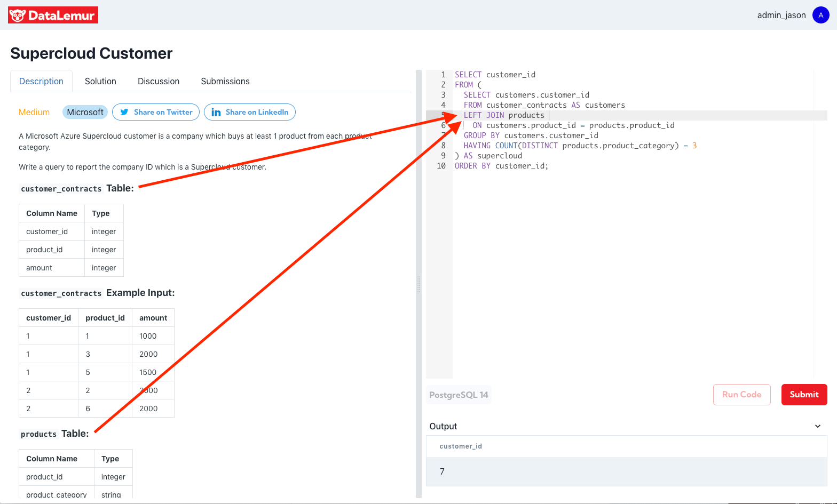Click the customer_contracts Table heading
The width and height of the screenshot is (837, 504).
[76, 188]
